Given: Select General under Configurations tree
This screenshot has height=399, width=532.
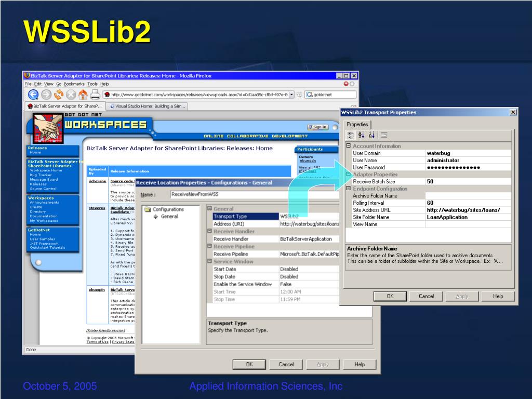Looking at the screenshot, I should click(x=169, y=217).
